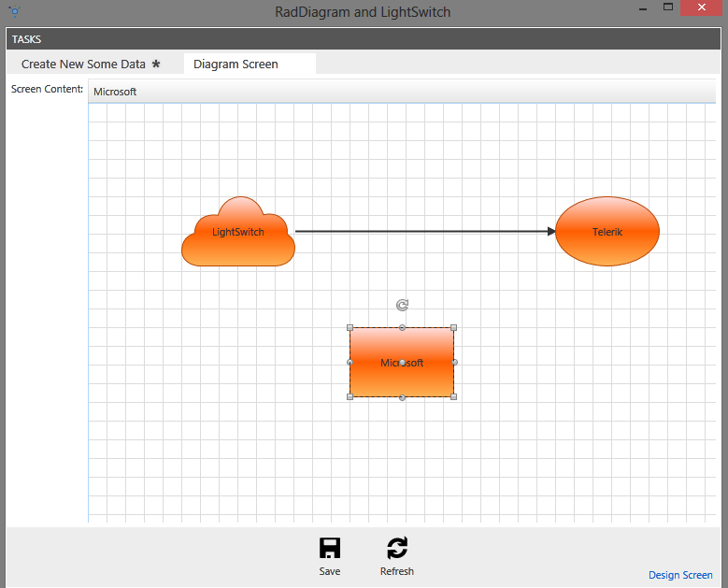Select the Diagram Screen tab
The image size is (728, 588).
click(x=250, y=65)
